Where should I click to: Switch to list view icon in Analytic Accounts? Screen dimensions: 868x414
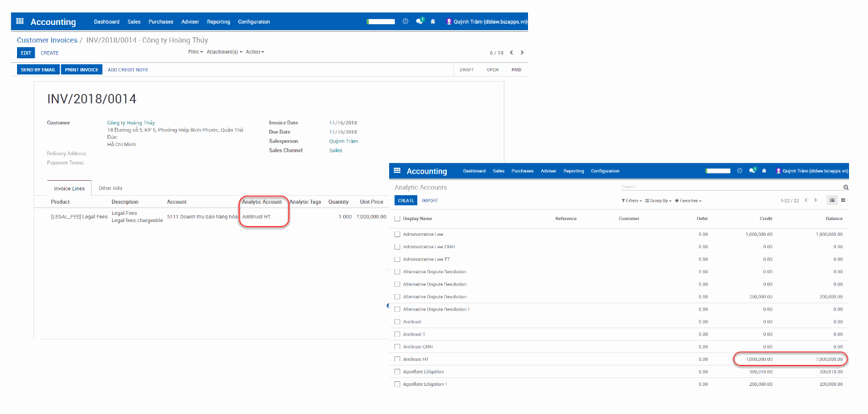(832, 200)
